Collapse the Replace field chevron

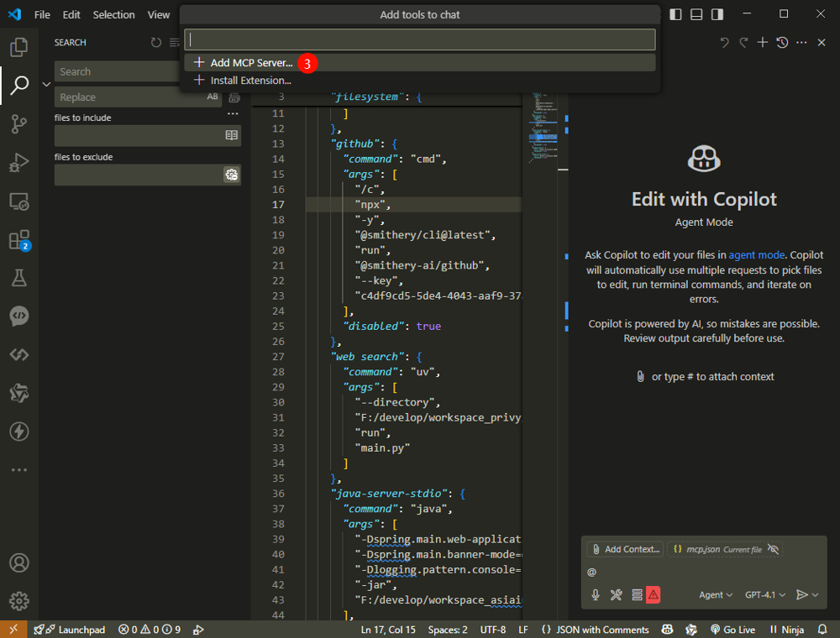click(46, 84)
